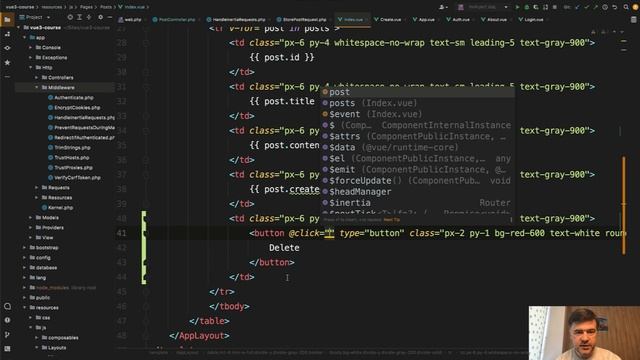Select 'post' autocomplete suggestion
The width and height of the screenshot is (640, 360).
coord(417,92)
